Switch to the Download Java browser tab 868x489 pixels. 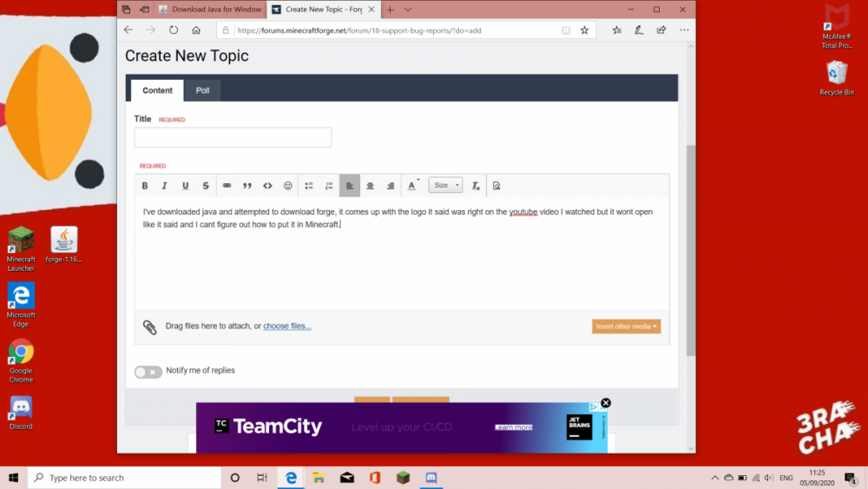208,10
